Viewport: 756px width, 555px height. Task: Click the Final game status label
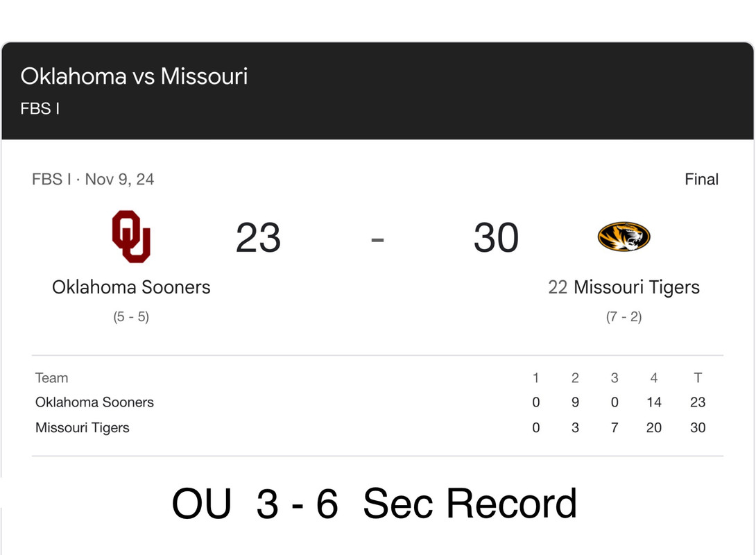click(x=701, y=179)
